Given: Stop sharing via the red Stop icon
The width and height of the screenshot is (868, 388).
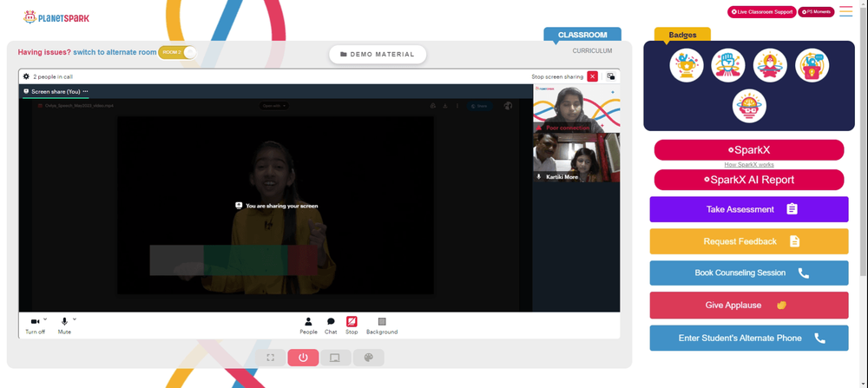Looking at the screenshot, I should (x=352, y=326).
